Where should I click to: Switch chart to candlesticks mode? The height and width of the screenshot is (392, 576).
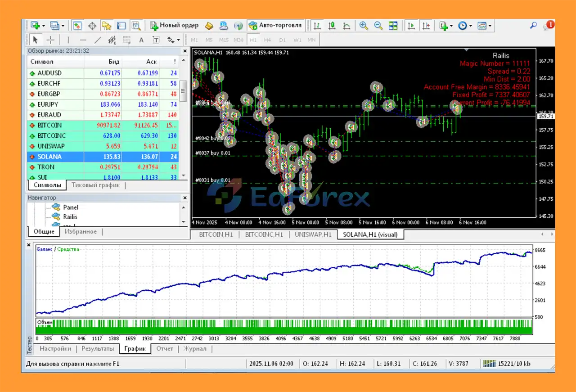click(332, 26)
